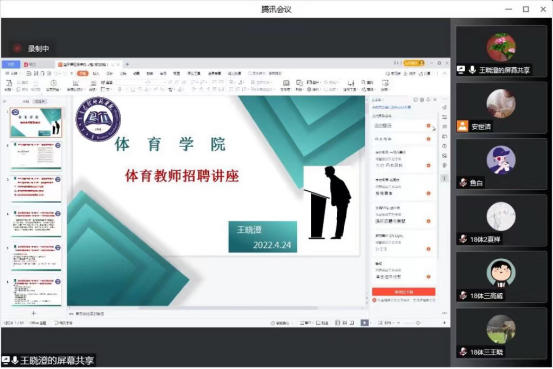Toggle the 大纲 outline view tab
Image resolution: width=553 pixels, height=369 pixels.
[26, 102]
